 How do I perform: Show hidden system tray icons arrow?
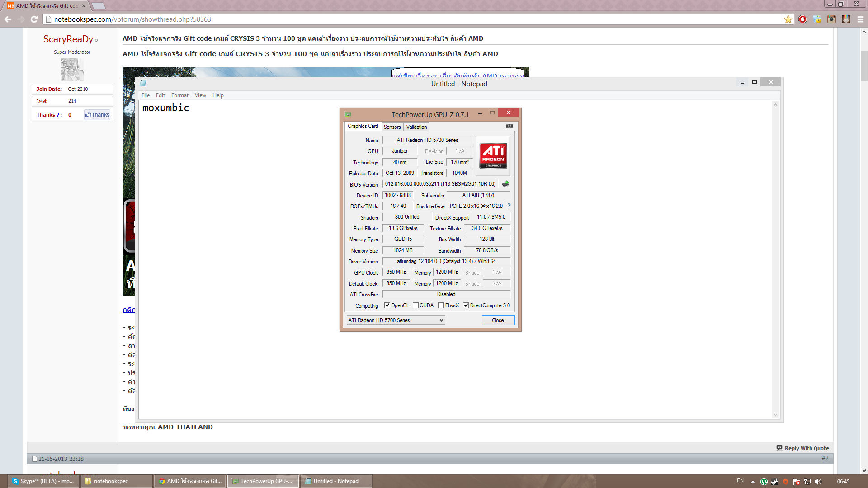point(753,482)
